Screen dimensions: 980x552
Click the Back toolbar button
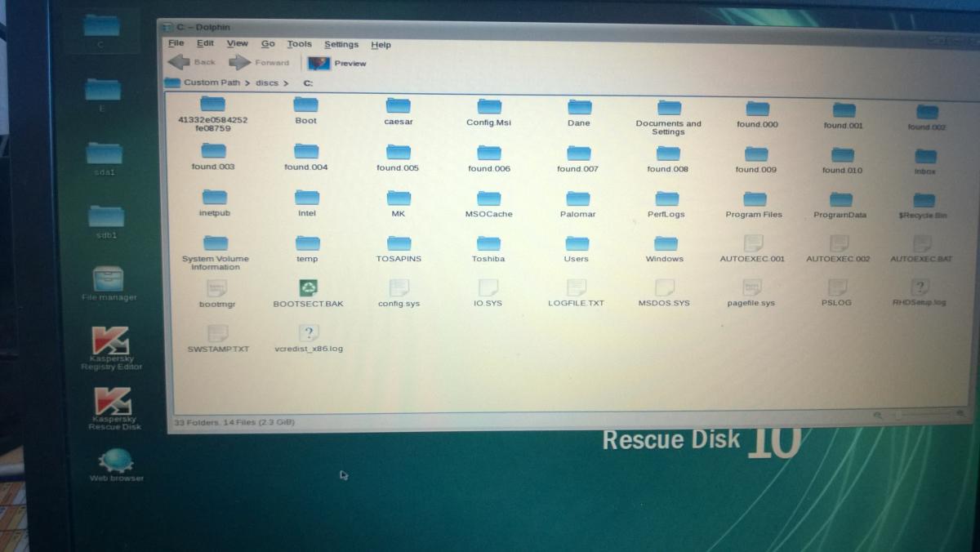[192, 62]
